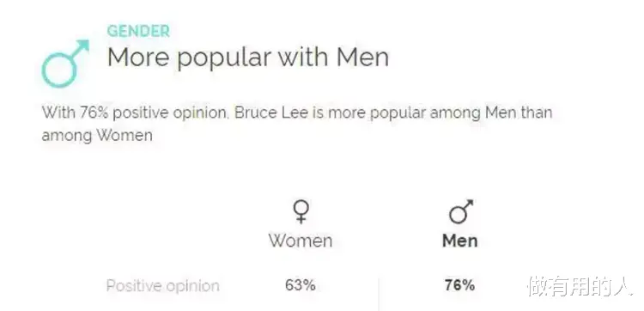
Task: Click 'Men than' at end of first description line
Action: pyautogui.click(x=519, y=113)
